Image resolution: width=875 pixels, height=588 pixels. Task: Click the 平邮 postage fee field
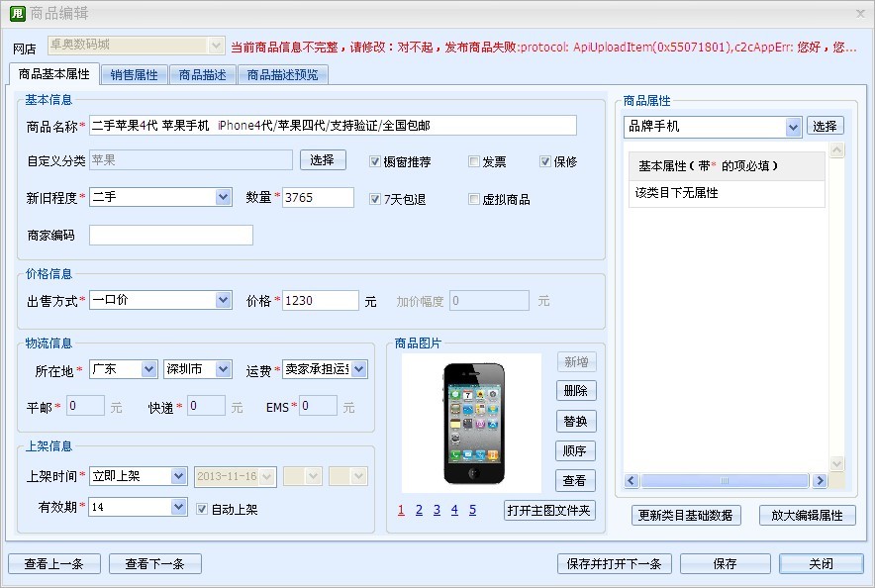coord(85,406)
